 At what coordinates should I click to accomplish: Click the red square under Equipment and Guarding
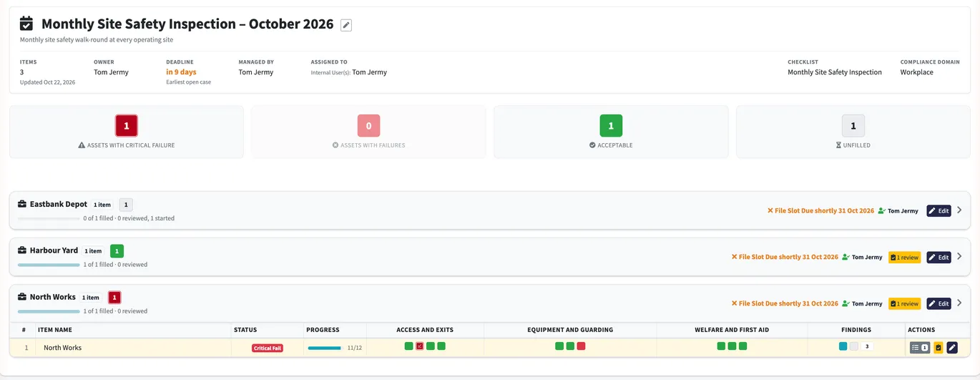(581, 346)
